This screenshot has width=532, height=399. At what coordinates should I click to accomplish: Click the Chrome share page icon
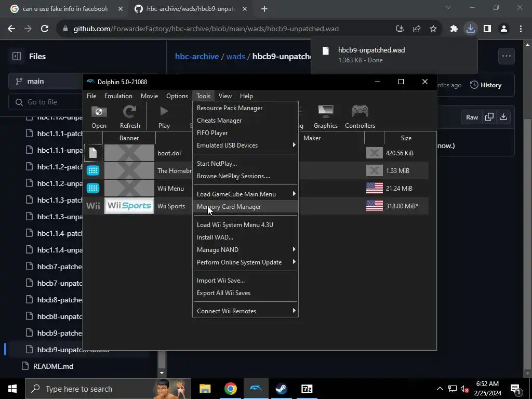click(417, 29)
